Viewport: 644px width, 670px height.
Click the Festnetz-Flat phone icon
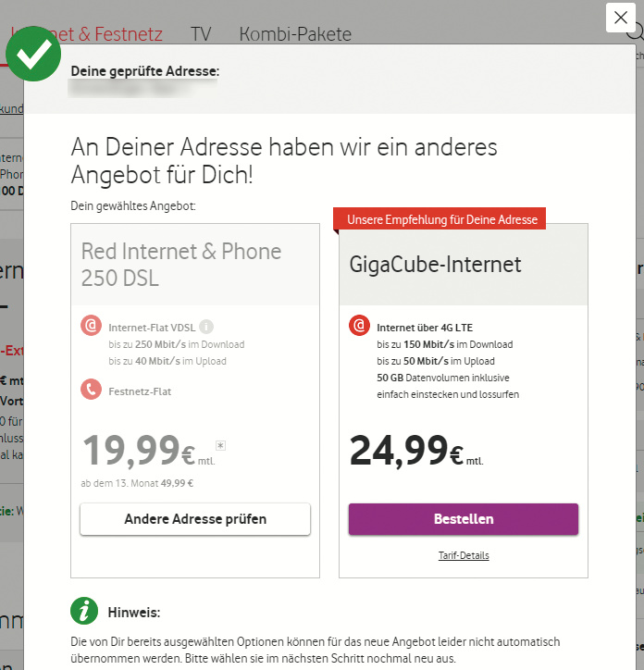91,391
